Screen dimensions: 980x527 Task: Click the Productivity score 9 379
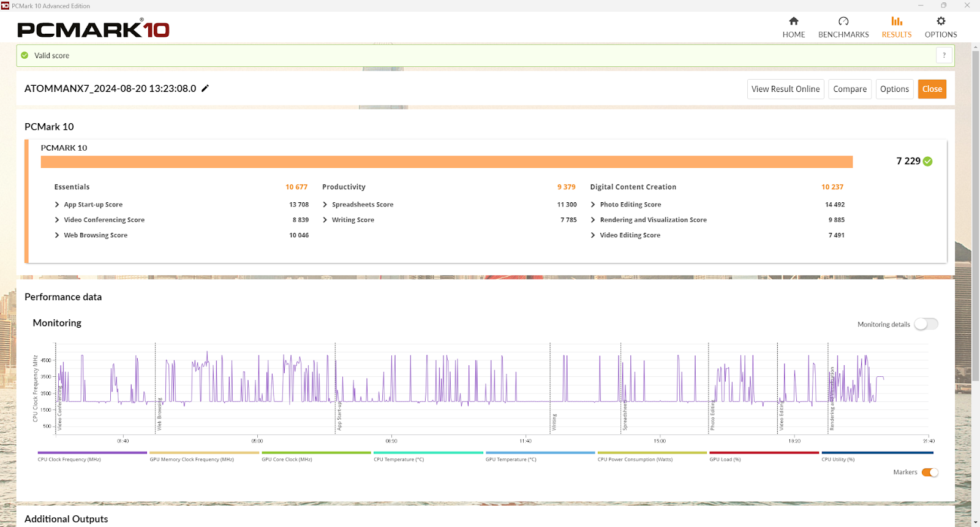567,187
